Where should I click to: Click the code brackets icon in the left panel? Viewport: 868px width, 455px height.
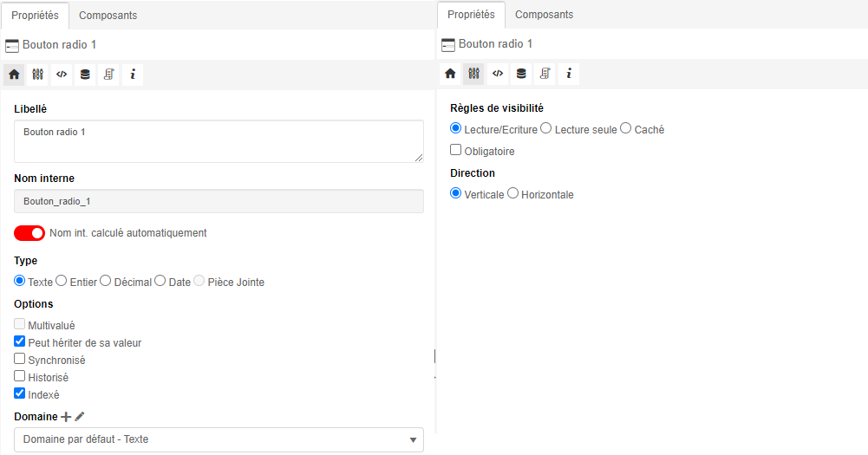62,75
